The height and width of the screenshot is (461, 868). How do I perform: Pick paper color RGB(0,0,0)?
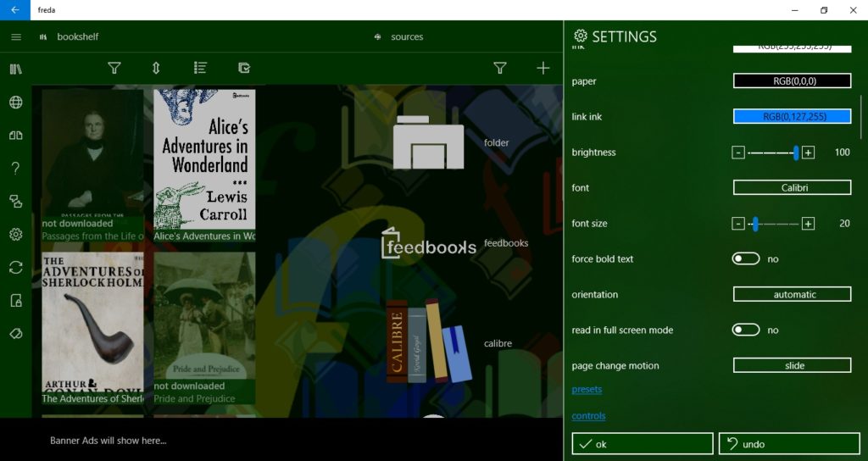(793, 81)
